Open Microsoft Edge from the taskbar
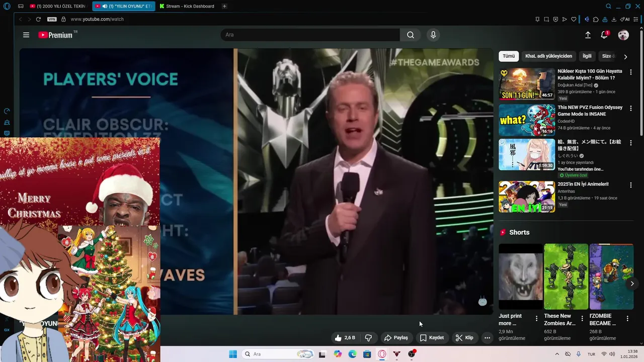 352,354
